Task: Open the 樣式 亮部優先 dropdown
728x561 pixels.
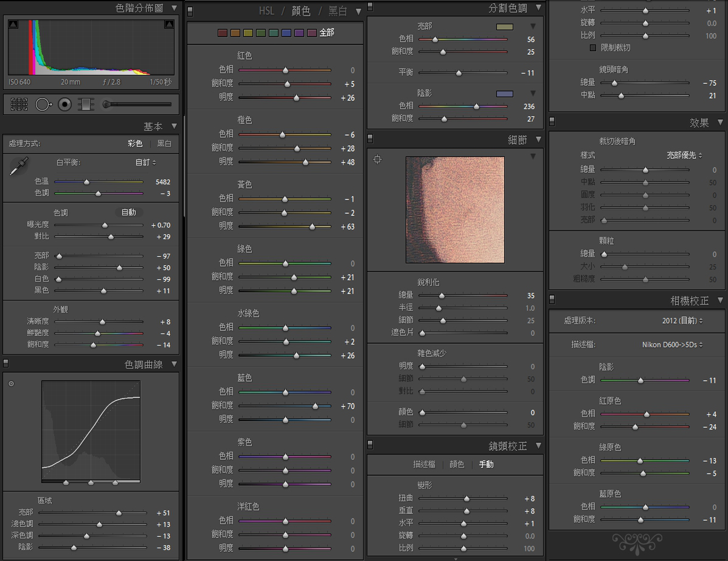Action: 684,155
